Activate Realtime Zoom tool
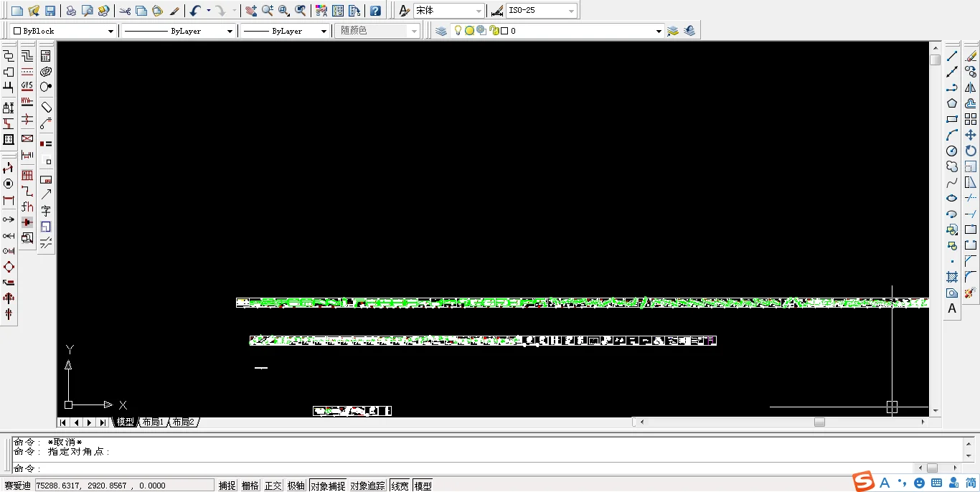 tap(267, 11)
